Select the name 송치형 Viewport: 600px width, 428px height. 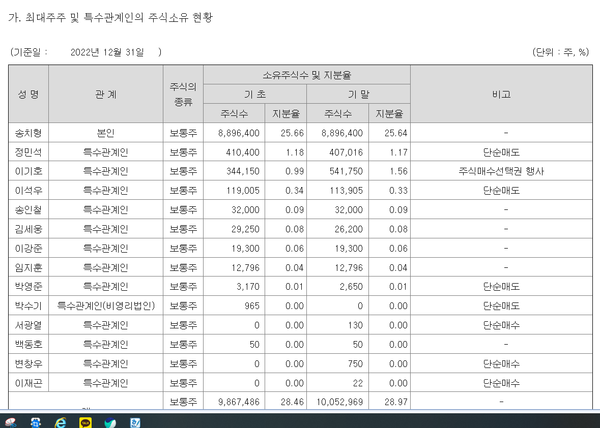point(28,133)
